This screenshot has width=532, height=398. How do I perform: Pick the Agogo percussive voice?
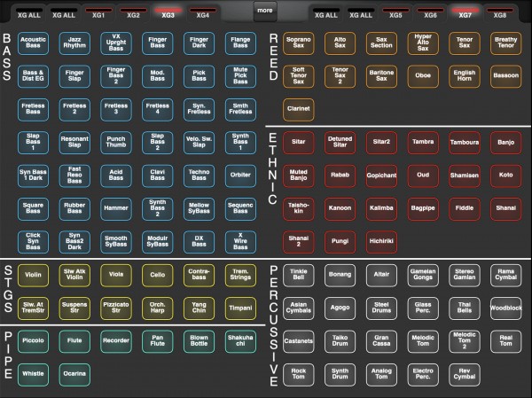pyautogui.click(x=340, y=308)
